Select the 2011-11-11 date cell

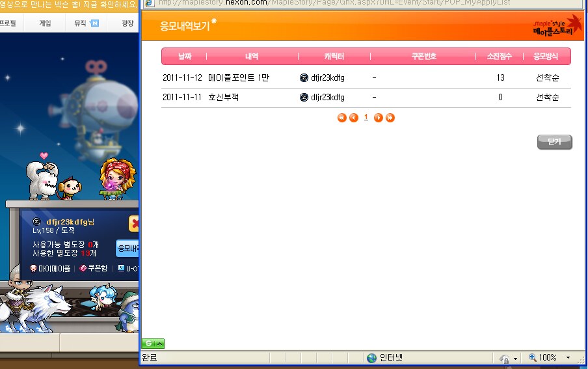[182, 97]
